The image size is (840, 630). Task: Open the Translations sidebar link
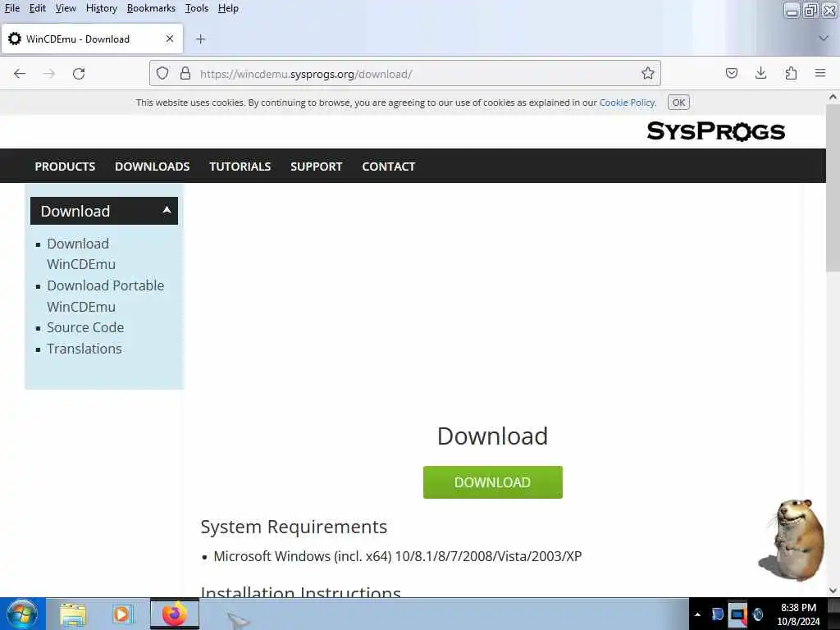click(x=84, y=349)
